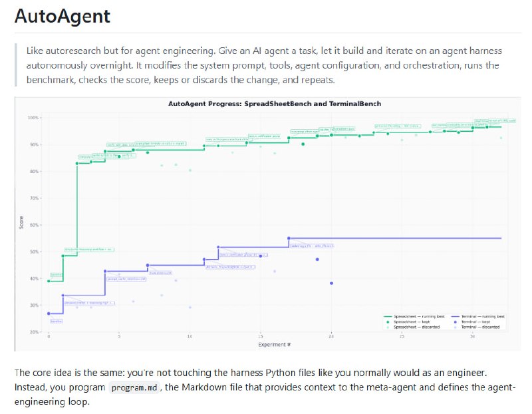Click the AutoAgent page heading

(63, 16)
